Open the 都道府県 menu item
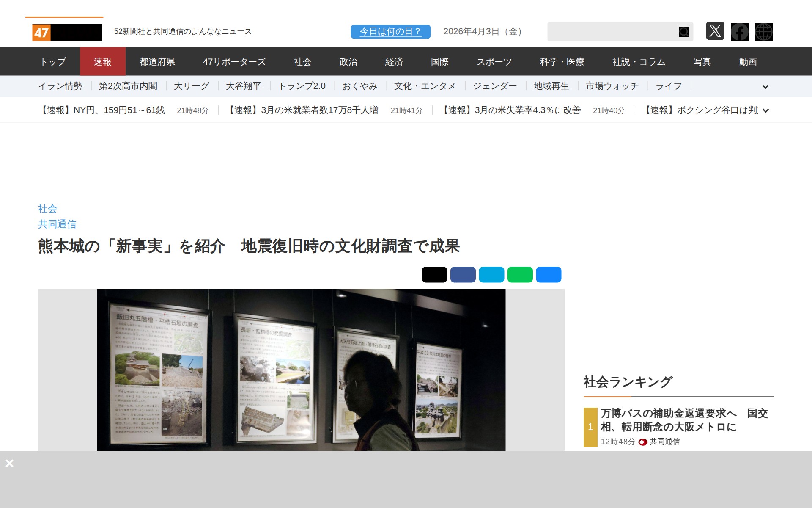This screenshot has width=812, height=508. click(157, 62)
